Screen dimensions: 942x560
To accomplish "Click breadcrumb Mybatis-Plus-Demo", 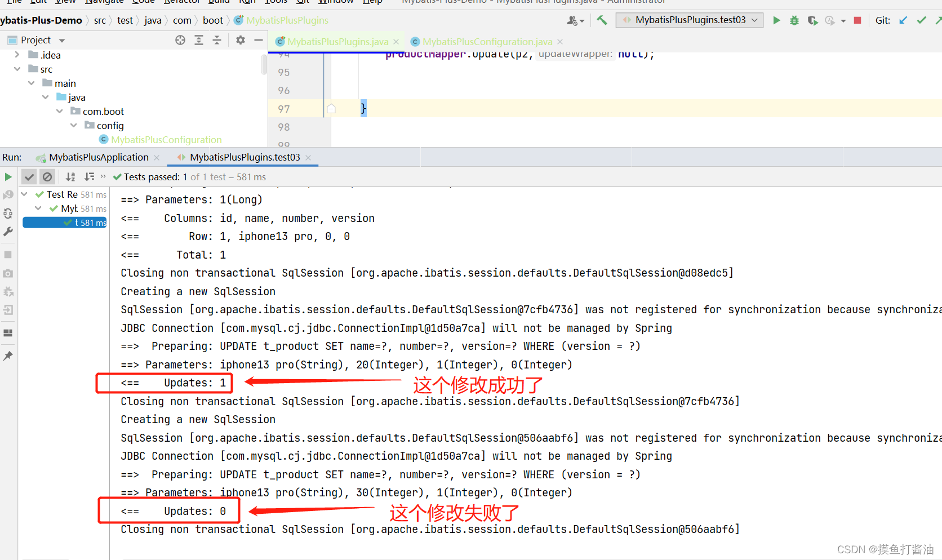I will (x=41, y=20).
